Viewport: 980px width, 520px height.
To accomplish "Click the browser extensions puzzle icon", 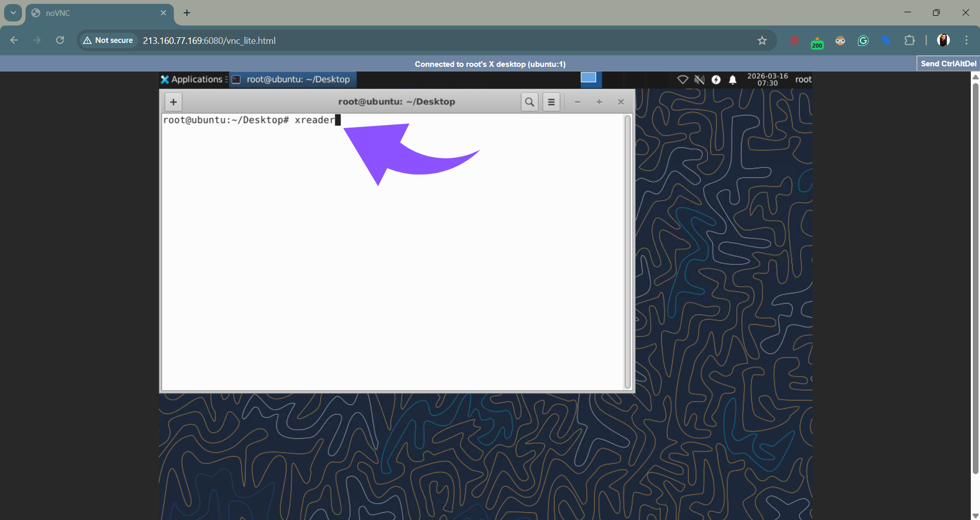I will (911, 40).
